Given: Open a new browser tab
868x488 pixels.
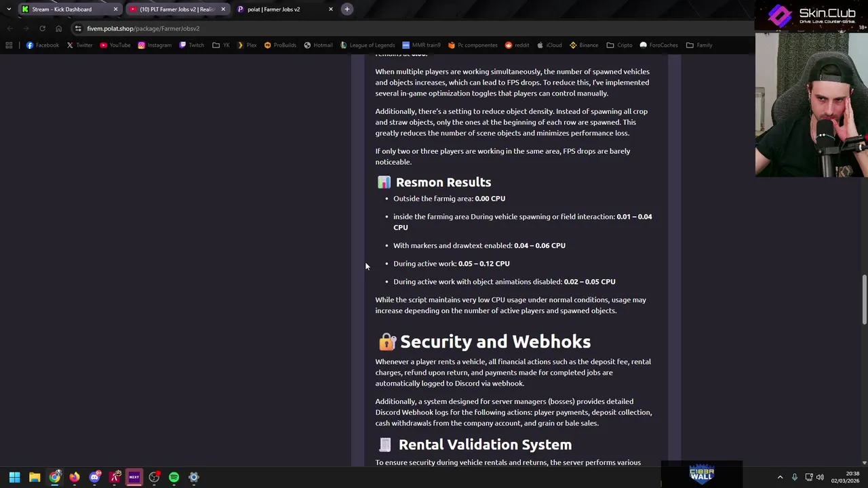Looking at the screenshot, I should point(347,9).
